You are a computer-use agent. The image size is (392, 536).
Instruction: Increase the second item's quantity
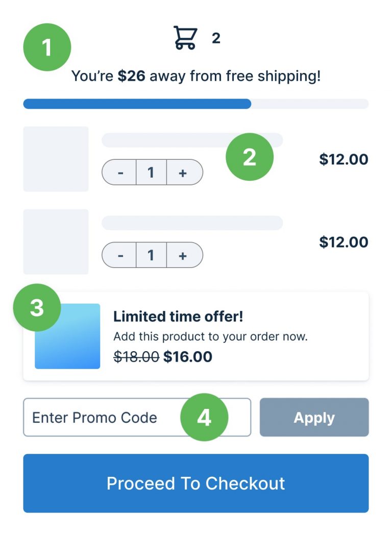point(182,255)
